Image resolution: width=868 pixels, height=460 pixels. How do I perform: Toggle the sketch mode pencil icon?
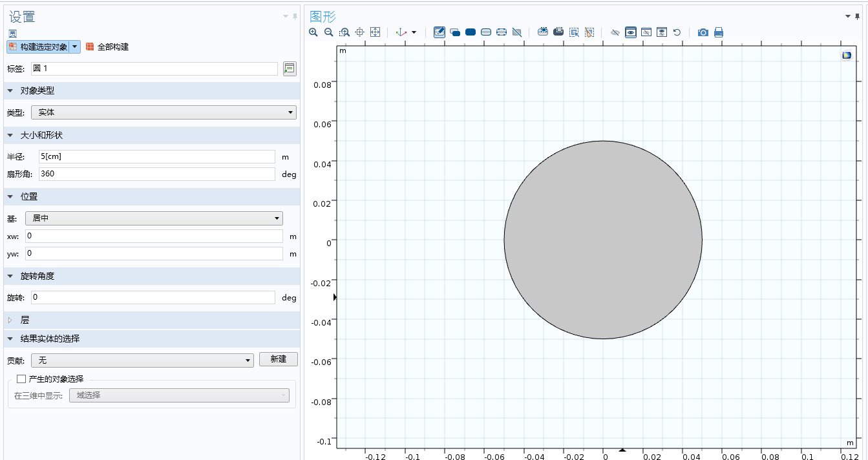click(439, 32)
